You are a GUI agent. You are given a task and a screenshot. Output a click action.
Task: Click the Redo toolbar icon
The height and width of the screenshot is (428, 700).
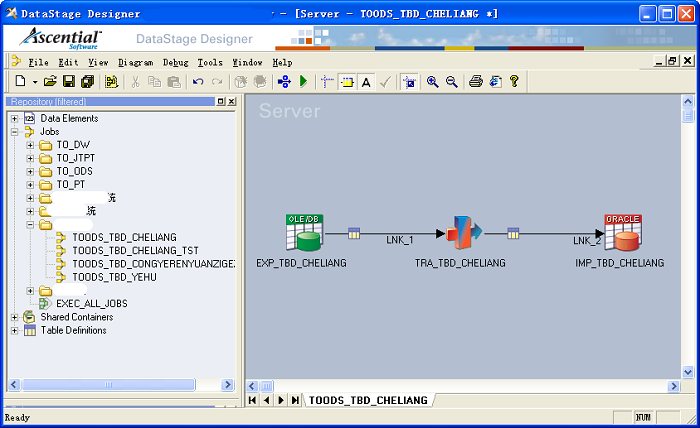[217, 81]
